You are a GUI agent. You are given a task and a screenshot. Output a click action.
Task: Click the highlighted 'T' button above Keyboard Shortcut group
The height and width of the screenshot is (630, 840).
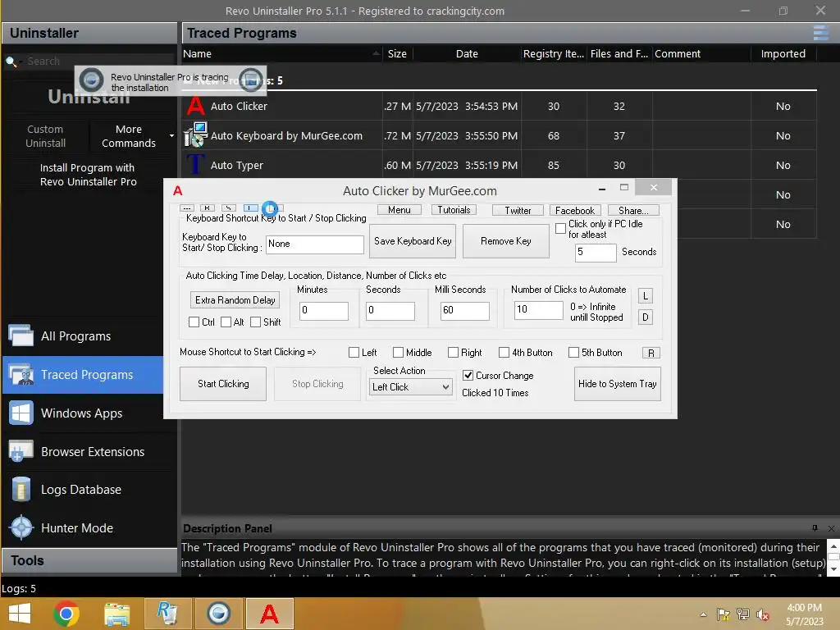click(x=250, y=208)
